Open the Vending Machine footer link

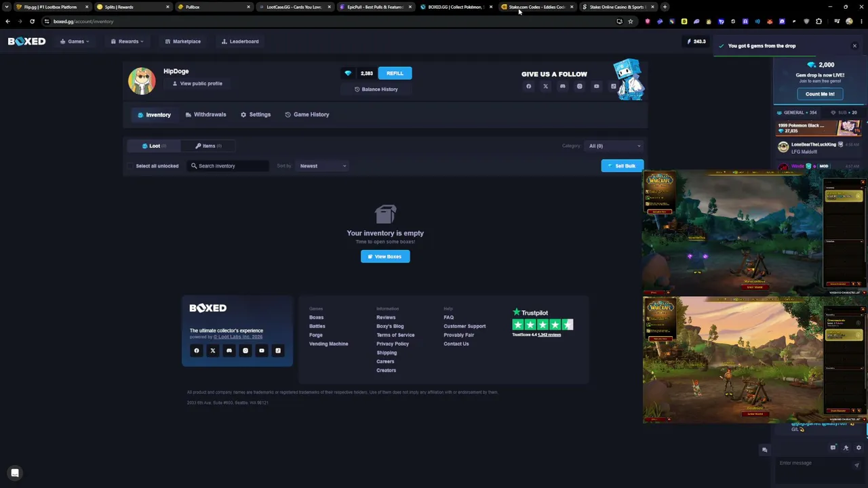(328, 344)
